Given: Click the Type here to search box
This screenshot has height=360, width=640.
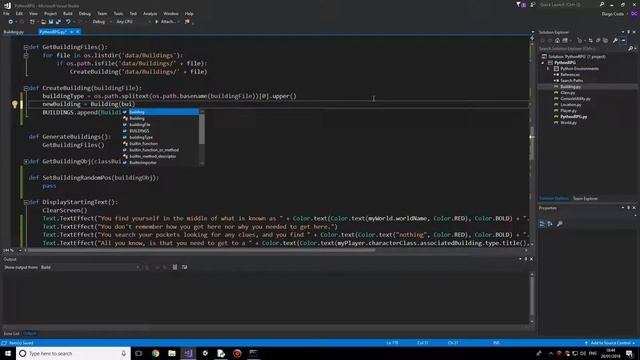Looking at the screenshot, I should (x=73, y=353).
